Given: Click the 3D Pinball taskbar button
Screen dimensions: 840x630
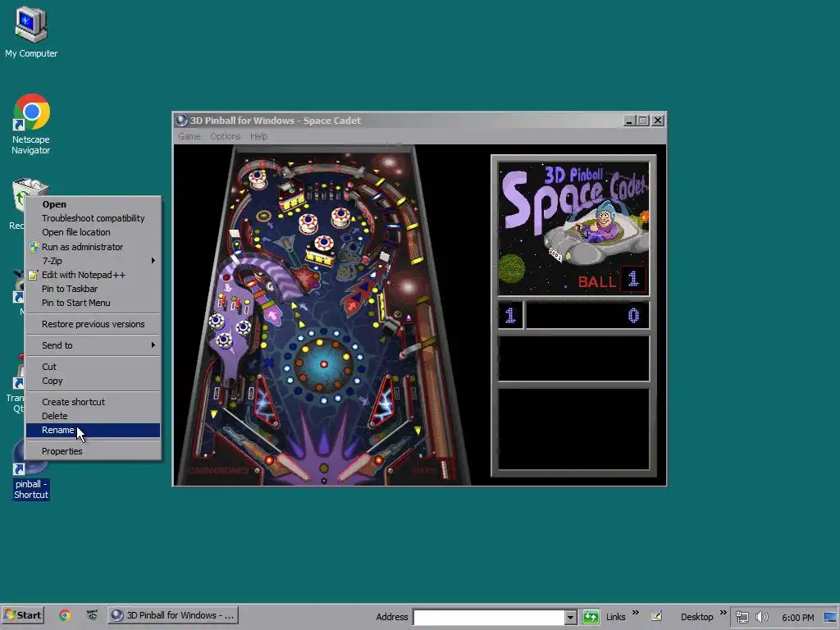Looking at the screenshot, I should click(172, 615).
